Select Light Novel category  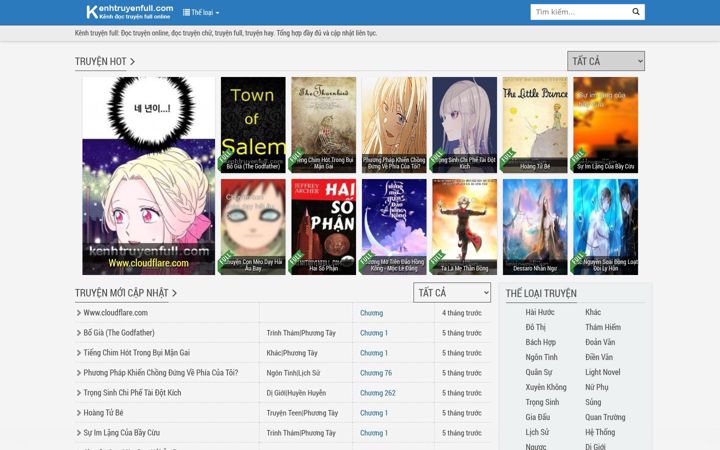tap(602, 372)
